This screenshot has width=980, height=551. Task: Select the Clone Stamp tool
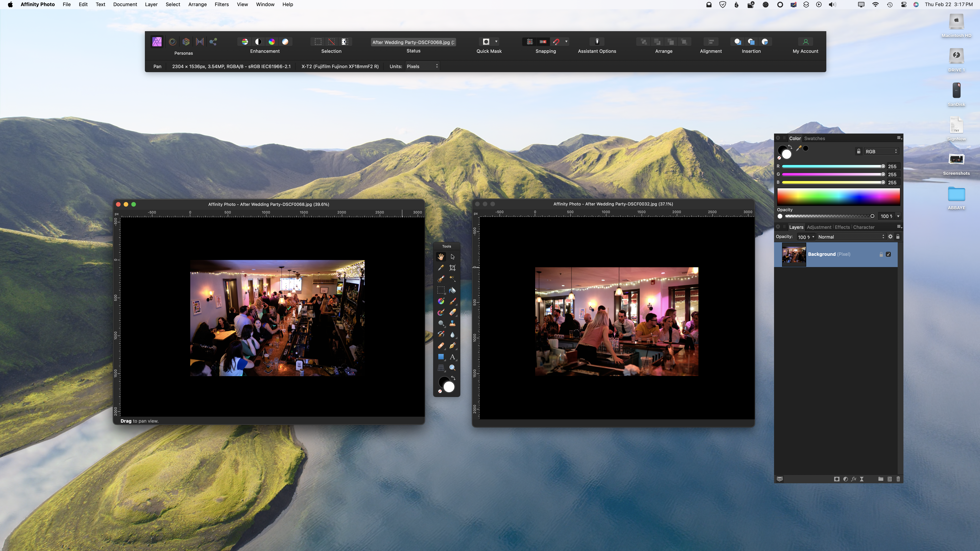[452, 324]
